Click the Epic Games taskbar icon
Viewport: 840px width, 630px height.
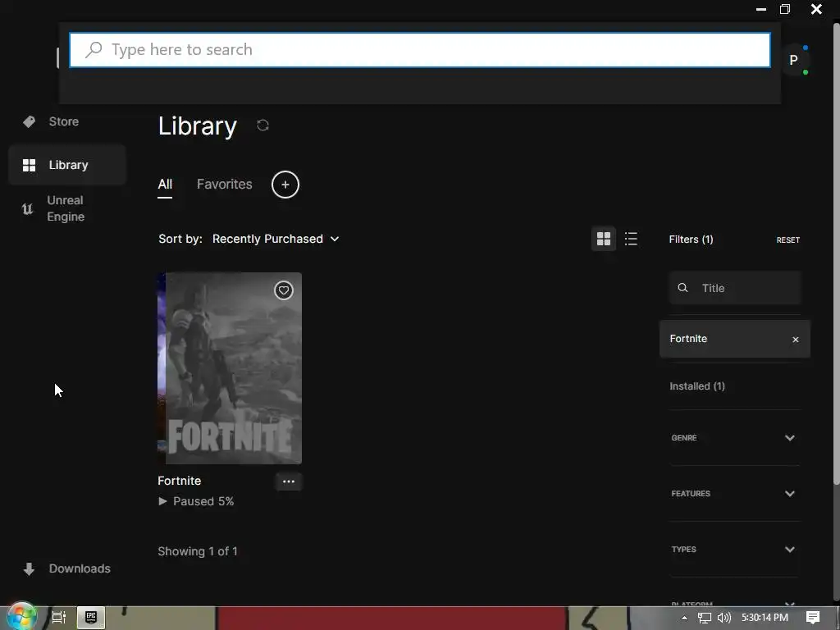[x=91, y=618]
